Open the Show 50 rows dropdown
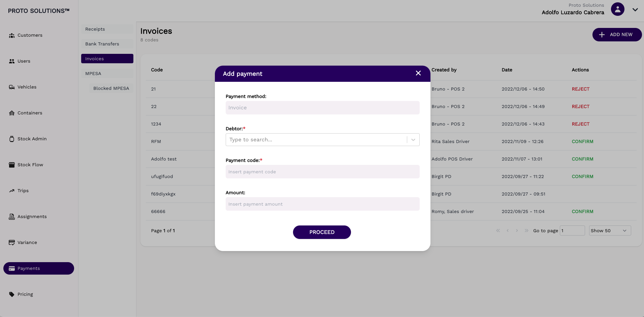This screenshot has height=317, width=644. tap(610, 231)
